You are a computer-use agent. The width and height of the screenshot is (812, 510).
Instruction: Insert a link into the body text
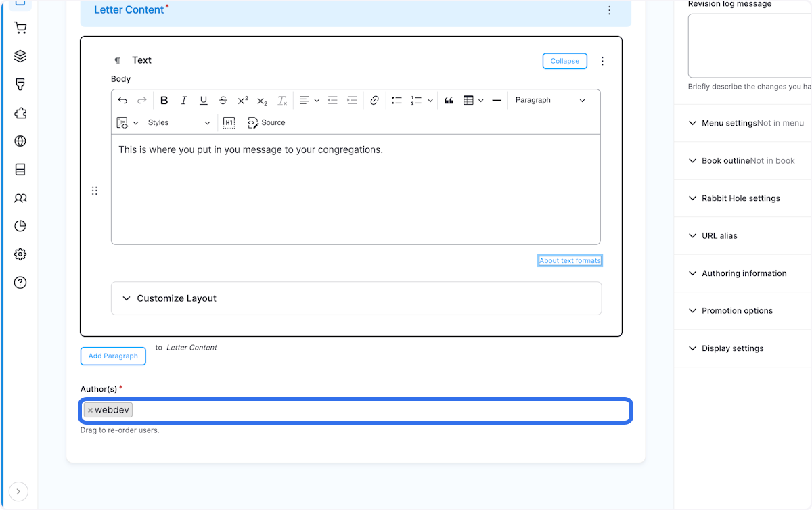tap(374, 100)
